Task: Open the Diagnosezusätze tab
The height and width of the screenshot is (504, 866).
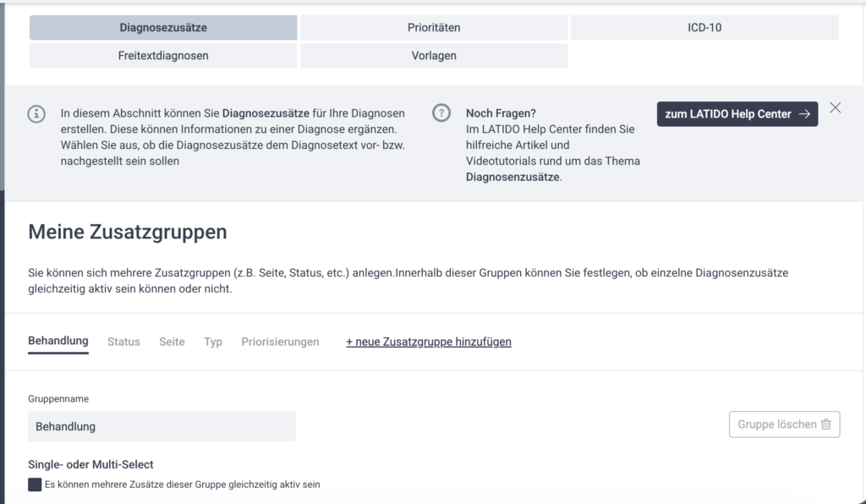Action: pos(163,28)
